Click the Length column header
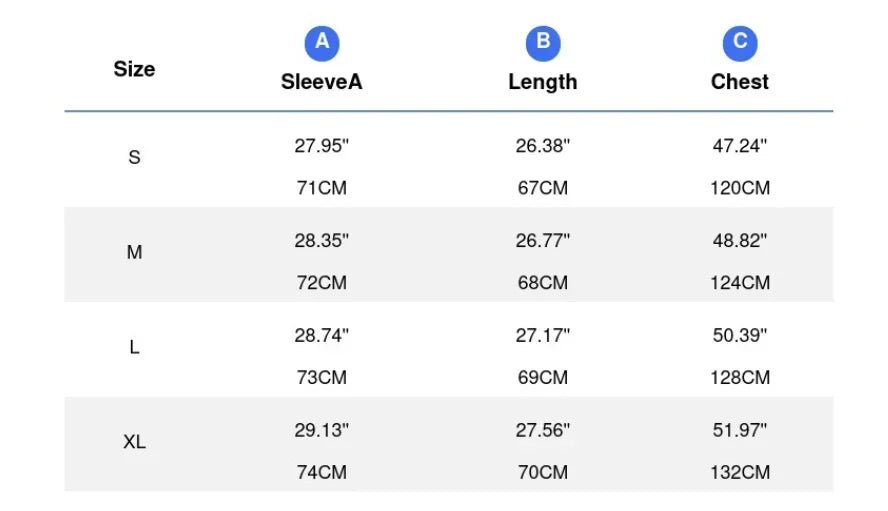The width and height of the screenshot is (888, 511). (x=543, y=82)
